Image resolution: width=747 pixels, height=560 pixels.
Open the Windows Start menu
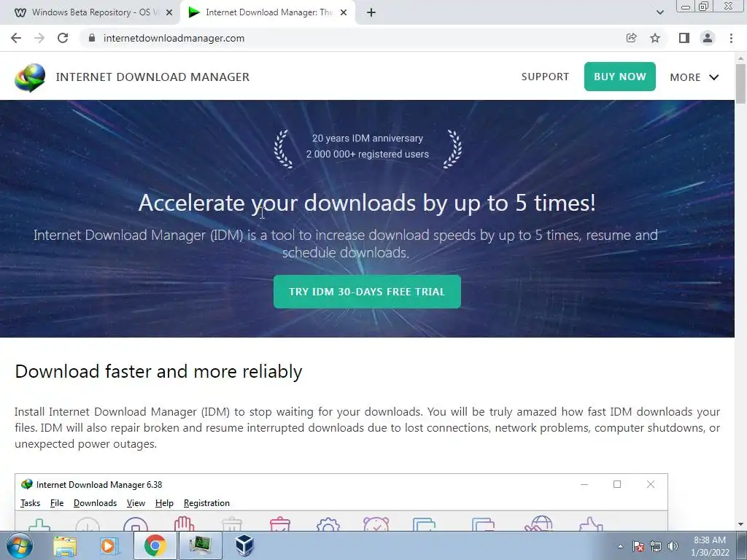click(x=20, y=545)
